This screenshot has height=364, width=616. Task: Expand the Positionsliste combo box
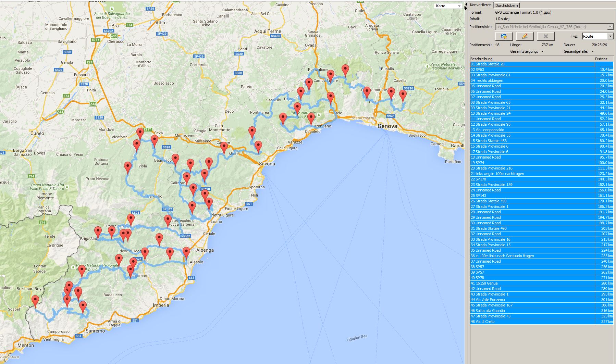610,27
